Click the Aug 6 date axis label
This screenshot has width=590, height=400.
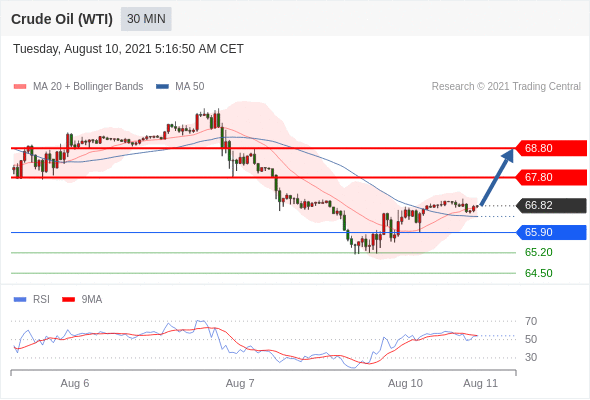coord(75,383)
